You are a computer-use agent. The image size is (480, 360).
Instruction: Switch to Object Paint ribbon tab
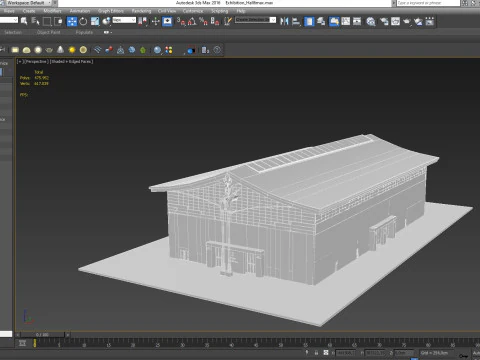click(x=49, y=32)
